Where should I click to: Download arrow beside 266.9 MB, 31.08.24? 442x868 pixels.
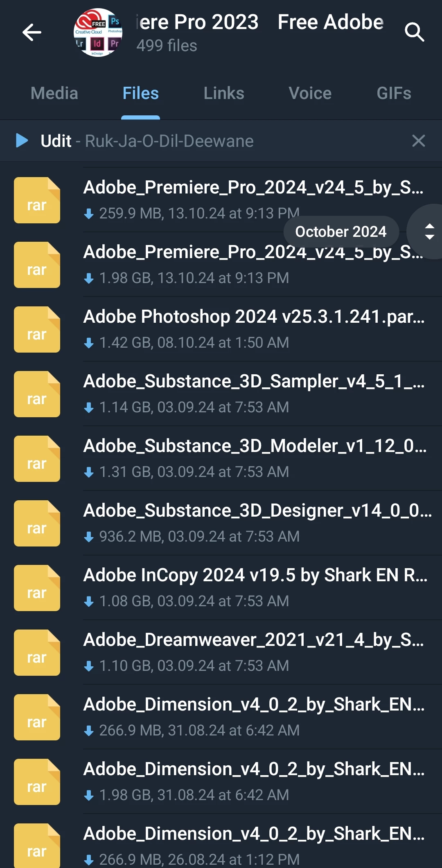point(89,731)
